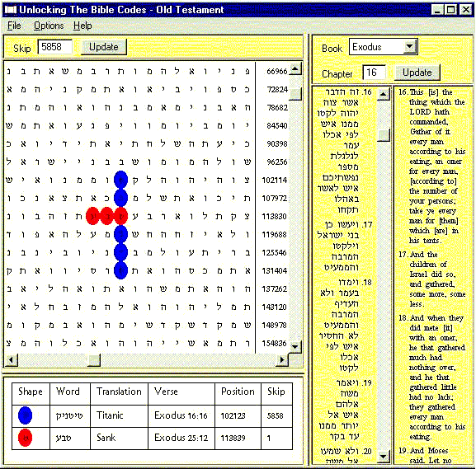Click row position number 66966
476x469 pixels.
[277, 71]
